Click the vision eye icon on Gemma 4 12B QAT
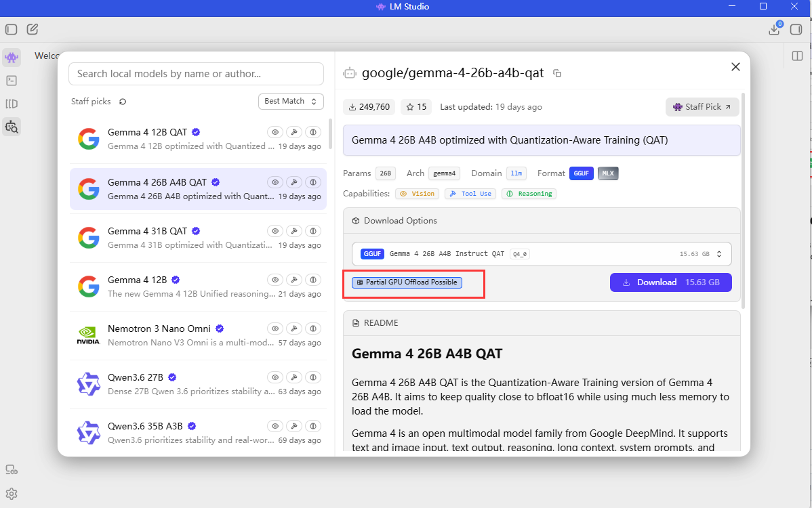This screenshot has width=812, height=508. (275, 132)
